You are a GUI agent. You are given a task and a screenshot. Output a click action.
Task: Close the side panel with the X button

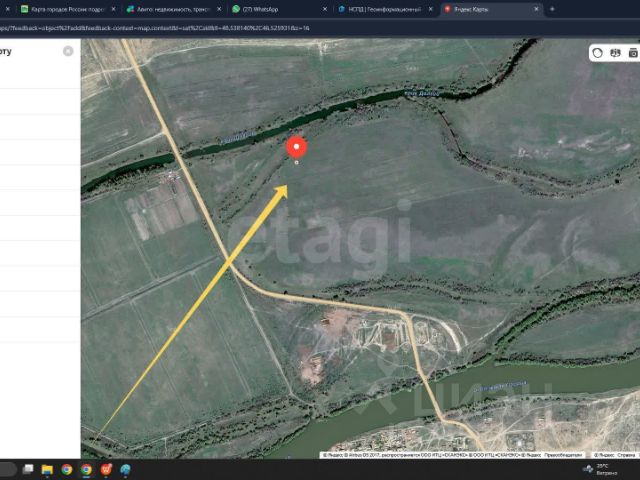tap(68, 51)
